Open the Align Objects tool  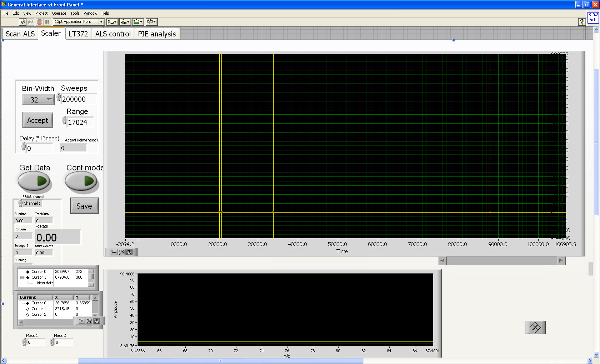click(112, 22)
